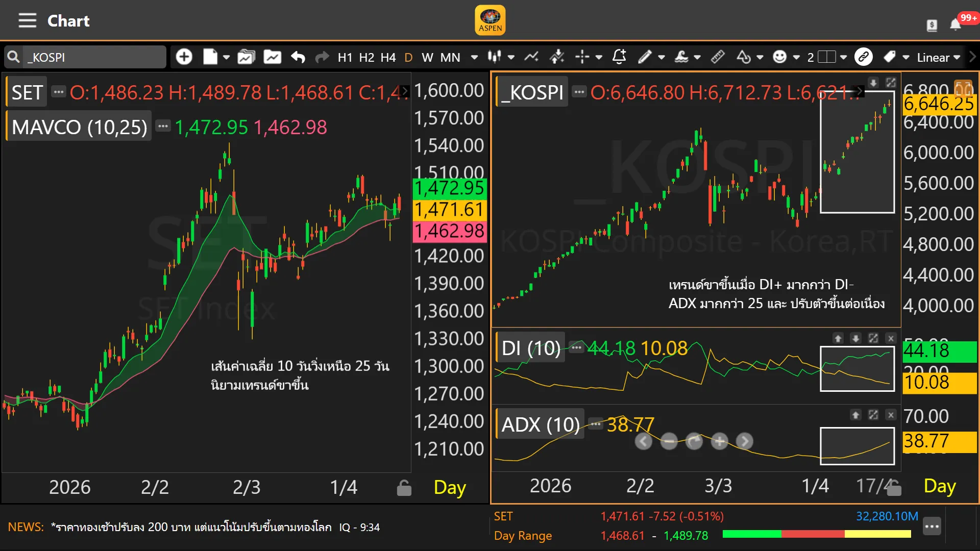
Task: Click the add indicator line icon
Action: coord(531,57)
